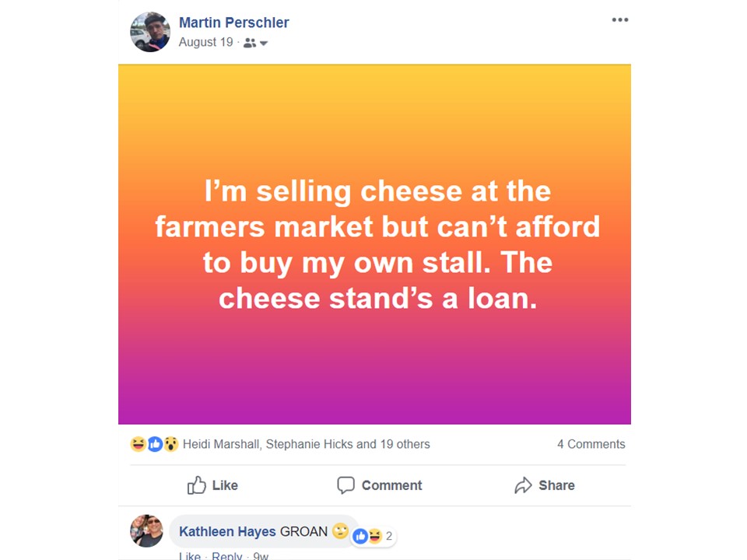This screenshot has width=747, height=560.
Task: Click the Wow reaction emoji under the post
Action: [x=169, y=443]
